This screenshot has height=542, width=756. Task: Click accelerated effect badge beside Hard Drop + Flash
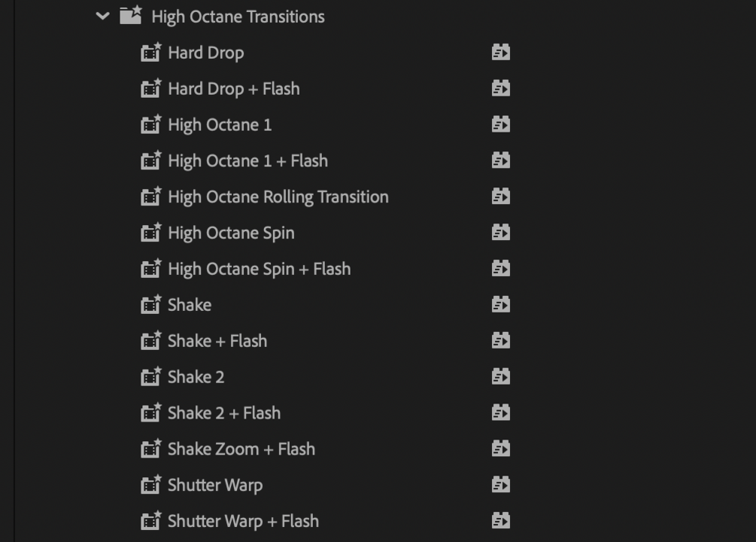[501, 88]
